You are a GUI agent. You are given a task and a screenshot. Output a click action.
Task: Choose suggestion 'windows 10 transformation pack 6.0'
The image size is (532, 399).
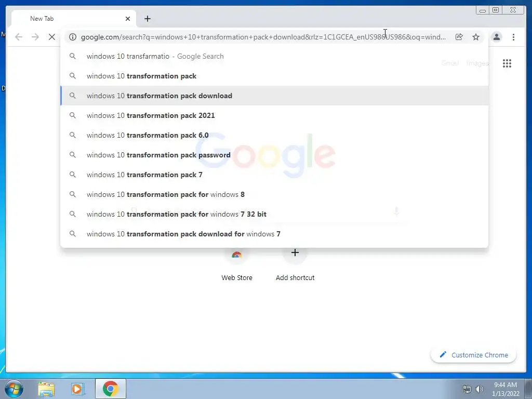tap(274, 135)
